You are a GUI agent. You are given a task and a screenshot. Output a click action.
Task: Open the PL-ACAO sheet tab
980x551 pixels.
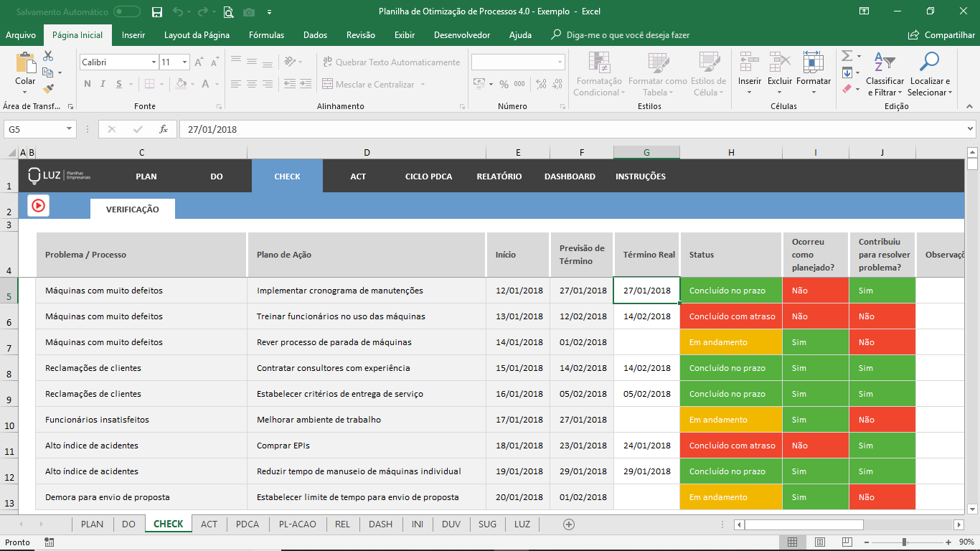[298, 524]
